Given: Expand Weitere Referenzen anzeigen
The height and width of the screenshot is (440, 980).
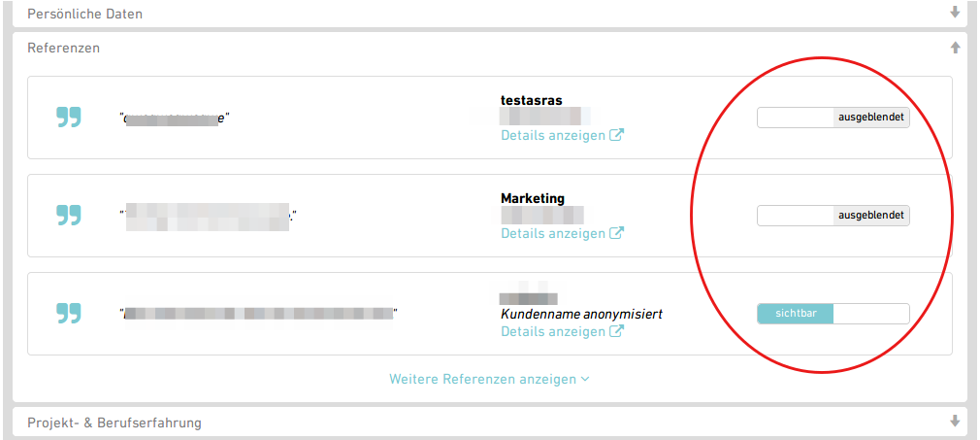Looking at the screenshot, I should point(489,379).
